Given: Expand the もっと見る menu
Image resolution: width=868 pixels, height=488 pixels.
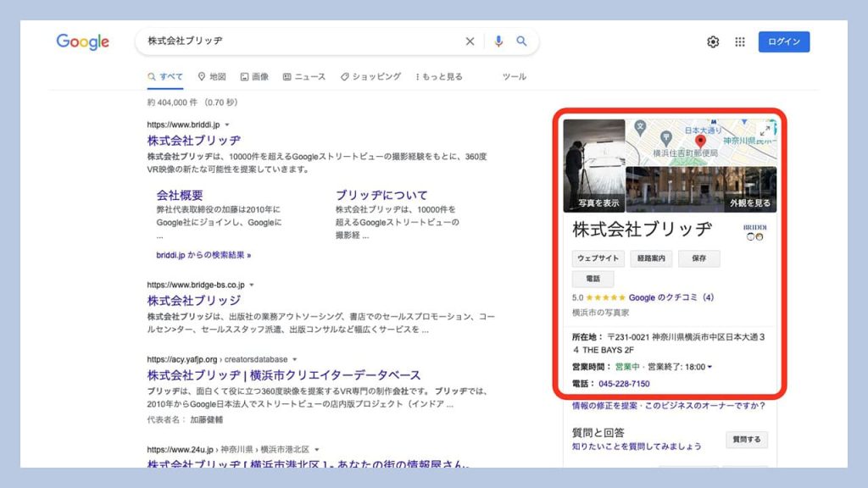Looking at the screenshot, I should (x=439, y=77).
